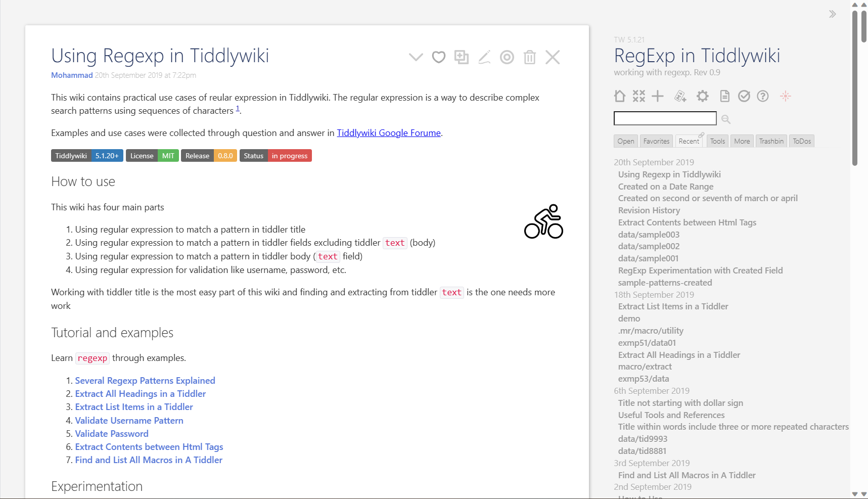Open Validate Username Pattern

coord(129,421)
